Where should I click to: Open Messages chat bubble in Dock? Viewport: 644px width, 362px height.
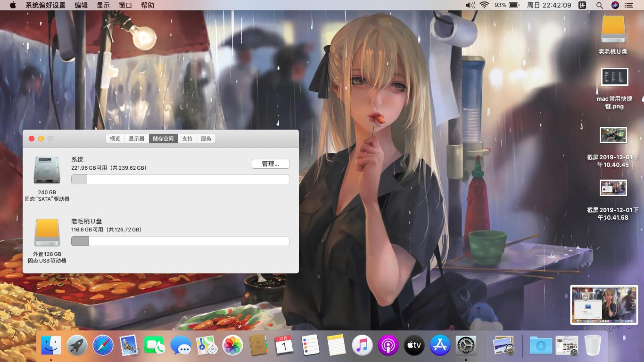(181, 346)
